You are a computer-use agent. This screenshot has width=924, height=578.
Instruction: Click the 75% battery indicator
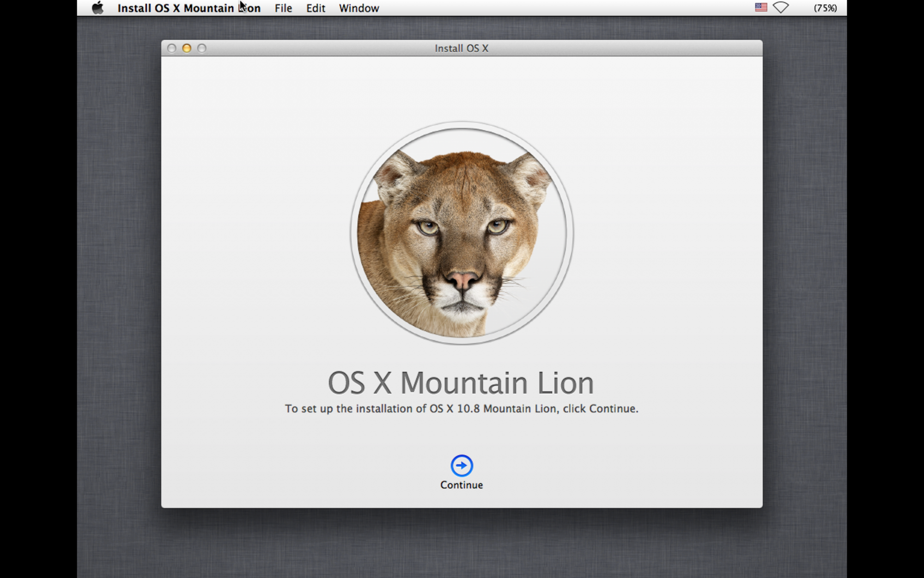tap(825, 8)
